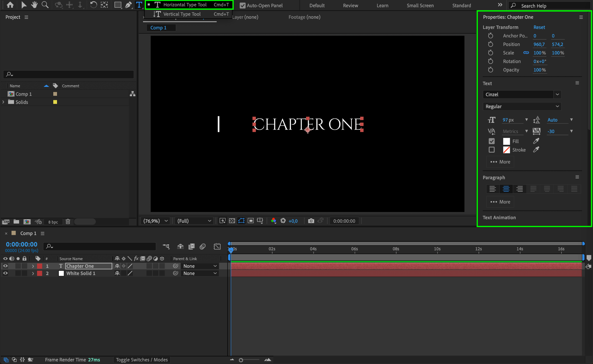Enable the Stroke checkbox
The height and width of the screenshot is (364, 593).
pyautogui.click(x=492, y=150)
